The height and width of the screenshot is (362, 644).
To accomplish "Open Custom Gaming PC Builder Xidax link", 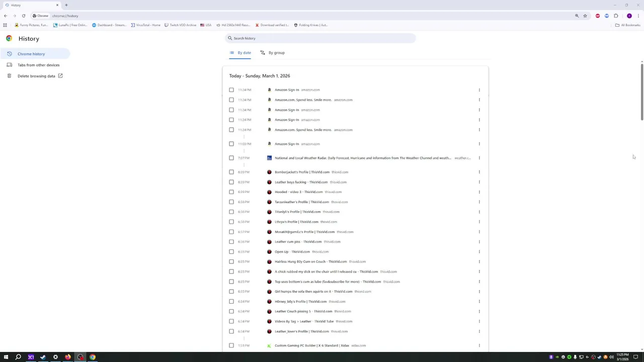I will [x=312, y=345].
